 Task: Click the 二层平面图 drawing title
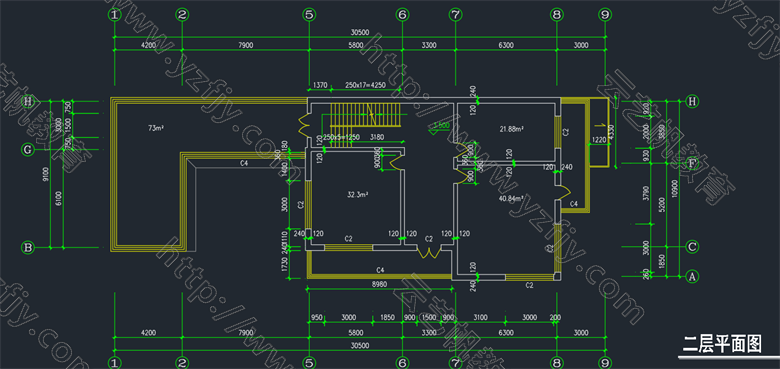click(722, 343)
